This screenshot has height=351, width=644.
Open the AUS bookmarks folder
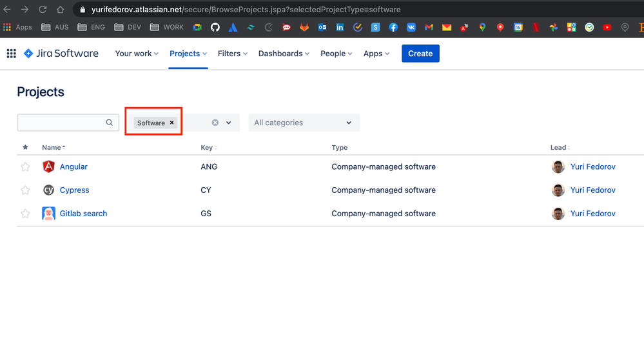point(55,27)
